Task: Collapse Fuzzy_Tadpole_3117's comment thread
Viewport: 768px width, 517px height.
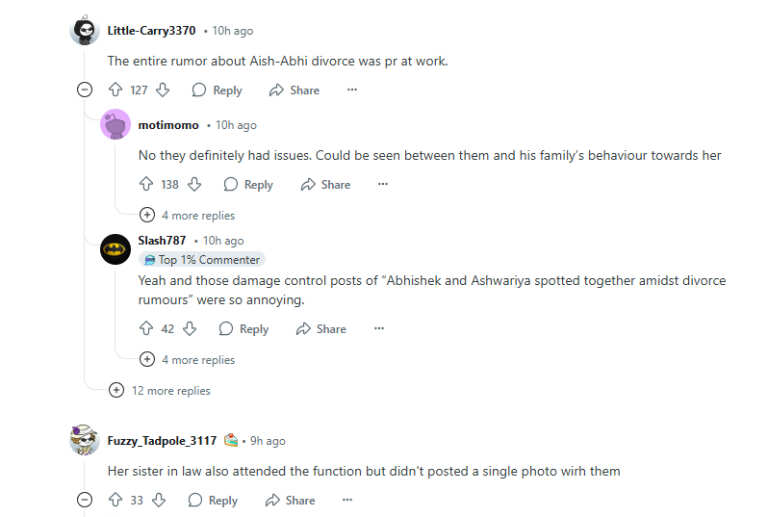Action: point(85,500)
